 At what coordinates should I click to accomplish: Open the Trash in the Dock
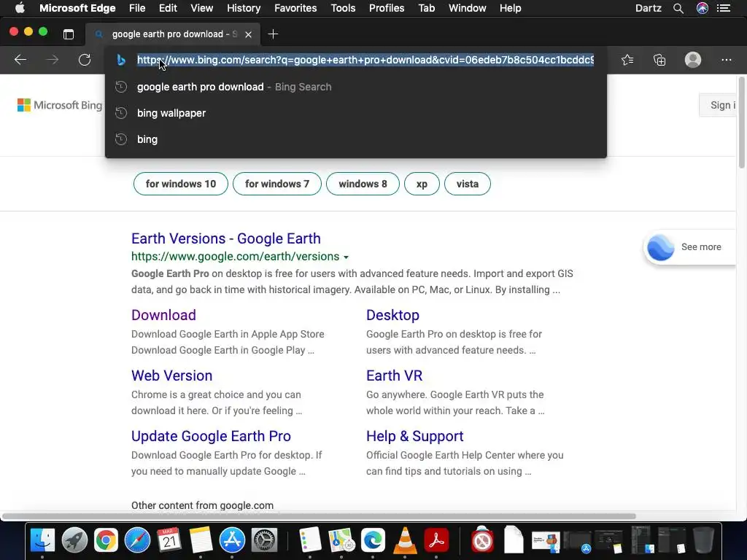click(704, 540)
